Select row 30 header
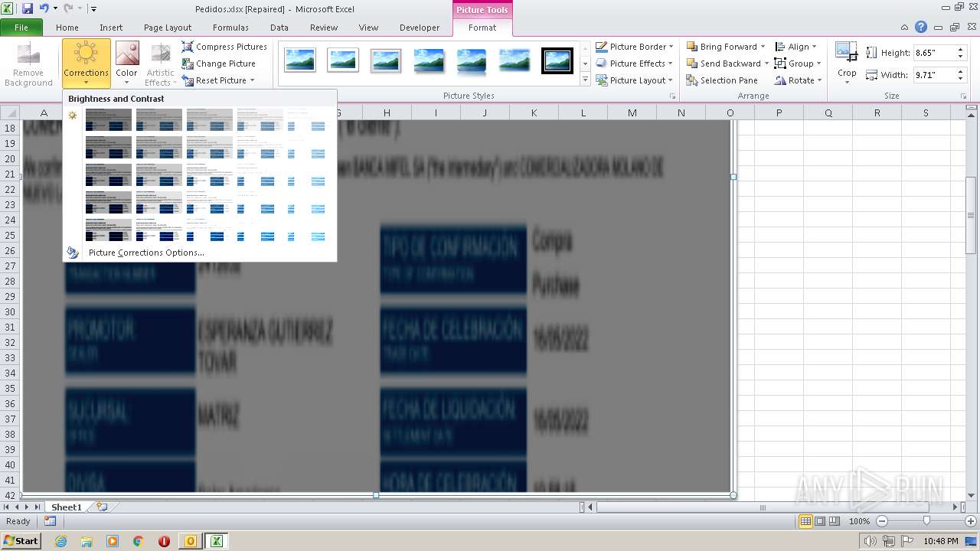 (x=11, y=311)
